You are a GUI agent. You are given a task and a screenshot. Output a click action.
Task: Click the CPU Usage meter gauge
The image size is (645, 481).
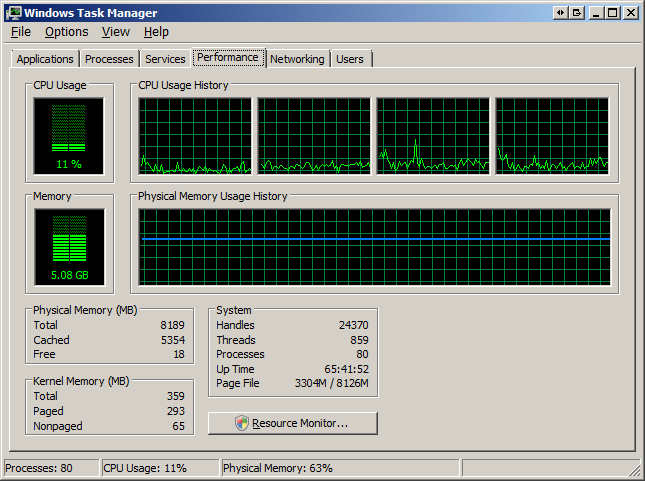pos(68,134)
